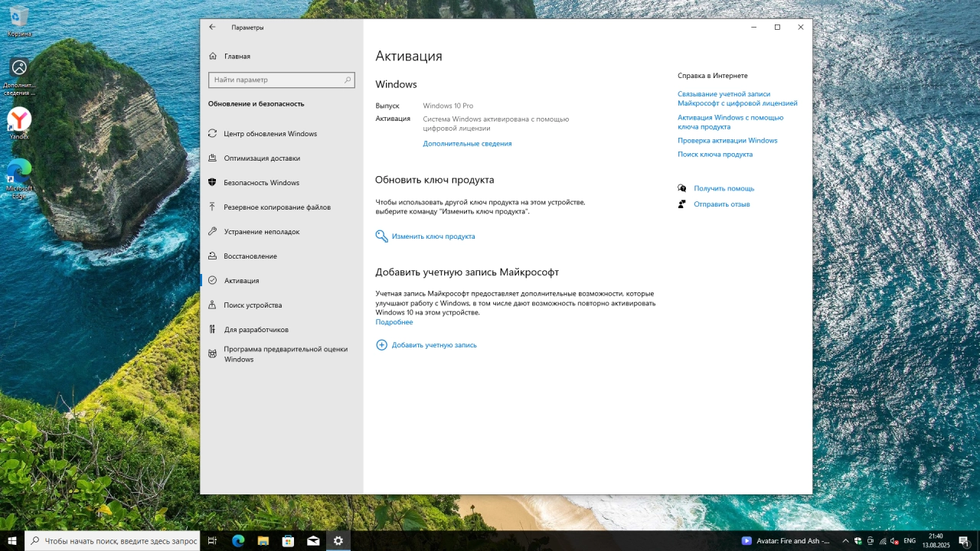Open Для разработчиков section
The height and width of the screenshot is (551, 980).
coord(281,329)
